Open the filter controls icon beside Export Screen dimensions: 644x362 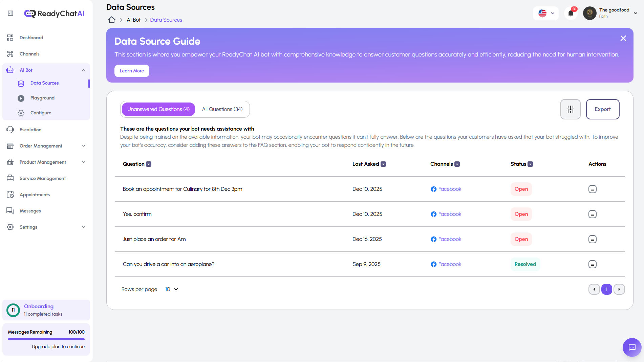570,109
